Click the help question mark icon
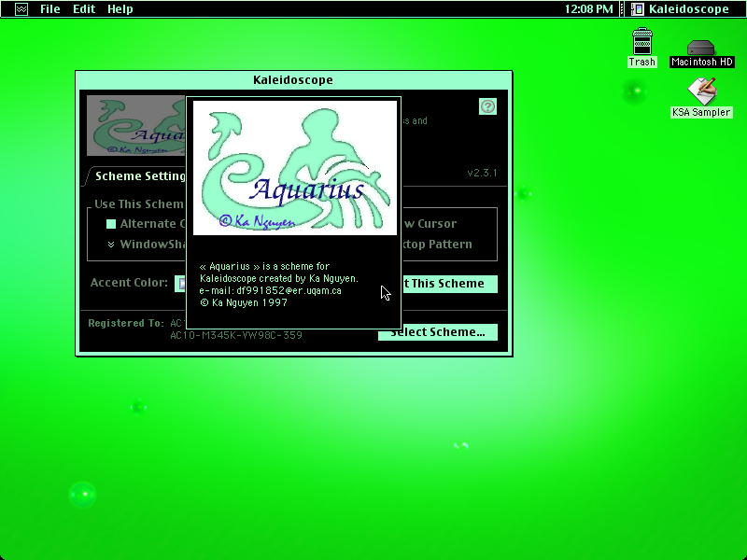This screenshot has width=747, height=560. pos(487,106)
